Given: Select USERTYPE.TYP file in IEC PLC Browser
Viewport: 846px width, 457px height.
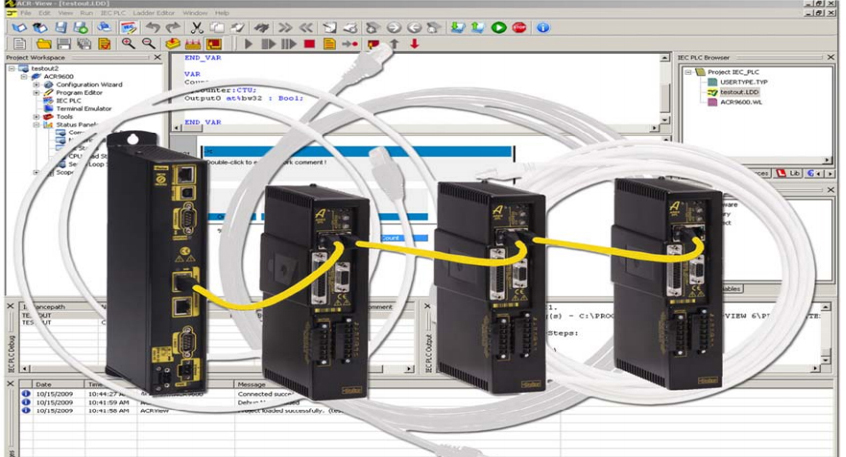Looking at the screenshot, I should (743, 82).
